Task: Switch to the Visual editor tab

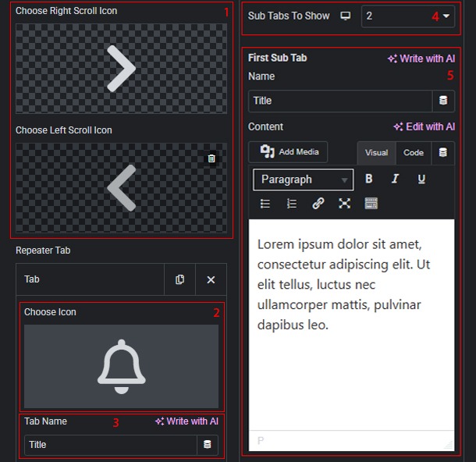Action: pos(376,152)
